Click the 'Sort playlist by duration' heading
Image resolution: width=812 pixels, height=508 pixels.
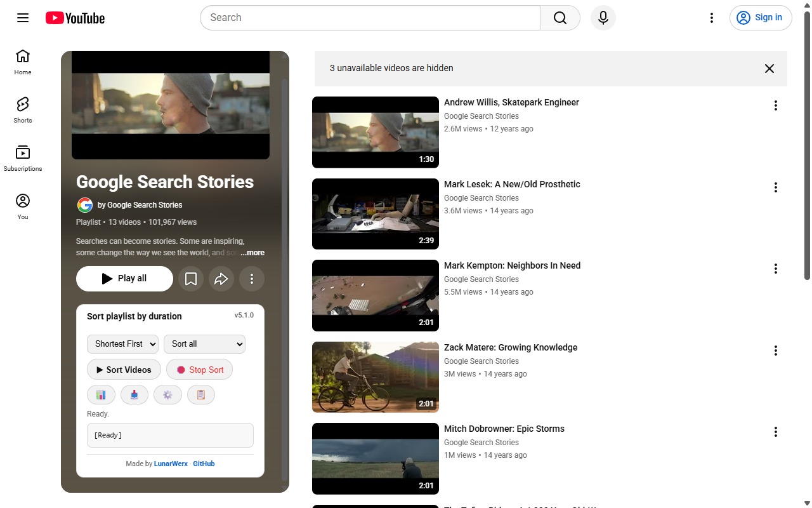pos(134,316)
